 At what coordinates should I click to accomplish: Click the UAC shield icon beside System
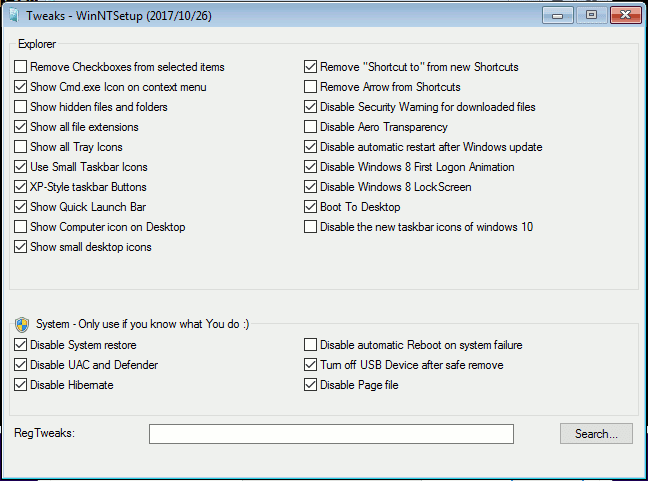point(22,325)
